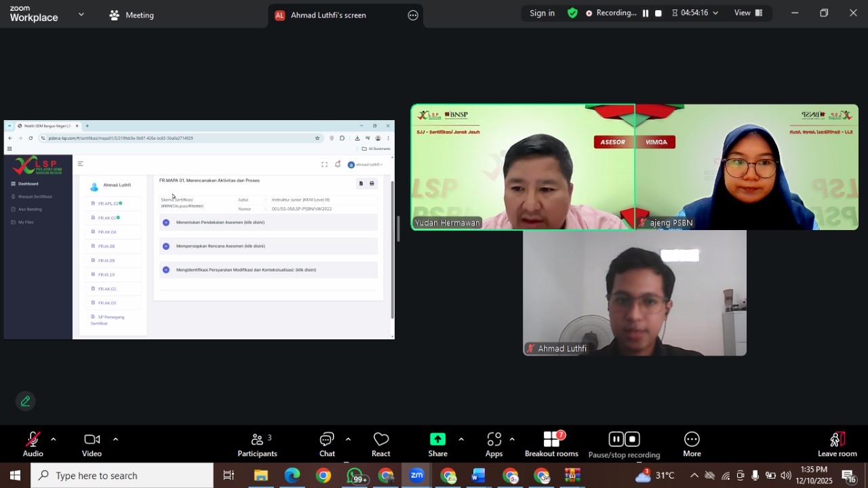Click Leave room

837,444
